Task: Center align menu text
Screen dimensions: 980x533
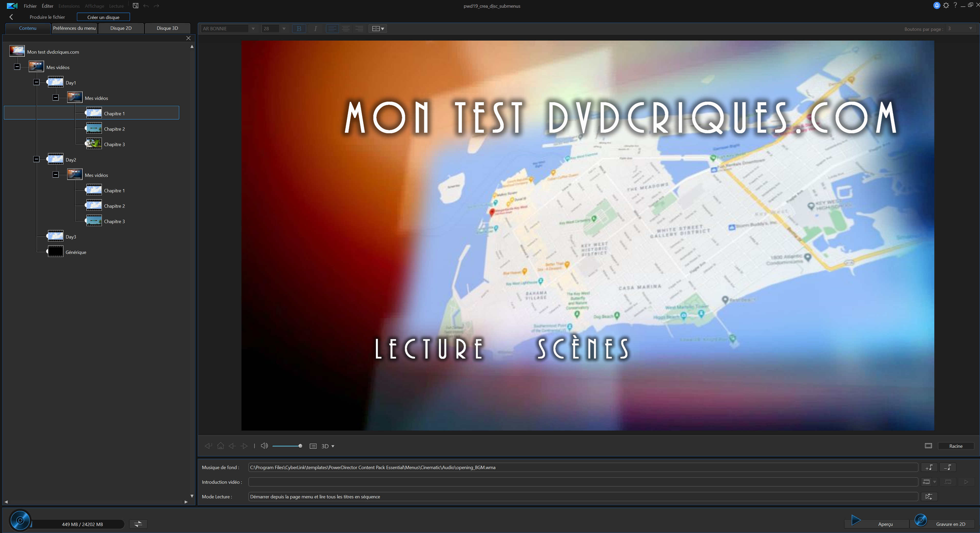Action: 346,28
